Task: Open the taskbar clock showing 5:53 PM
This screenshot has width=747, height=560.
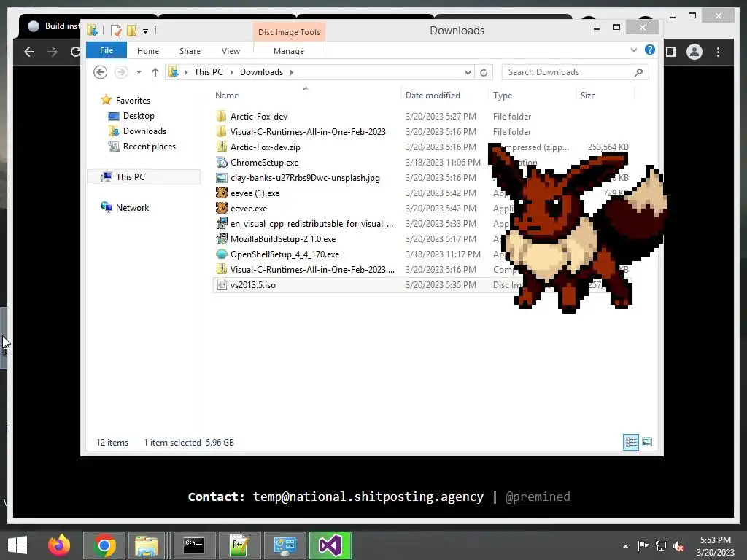Action: pos(715,546)
